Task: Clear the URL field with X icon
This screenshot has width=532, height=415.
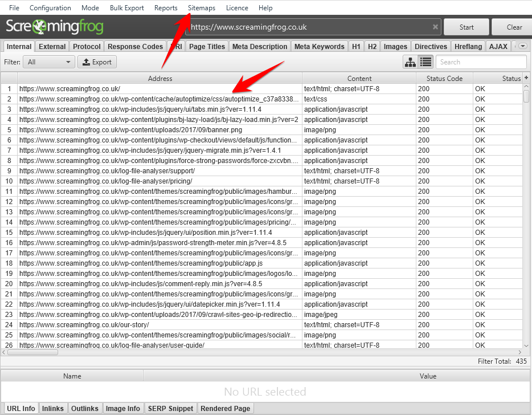Action: click(x=435, y=27)
